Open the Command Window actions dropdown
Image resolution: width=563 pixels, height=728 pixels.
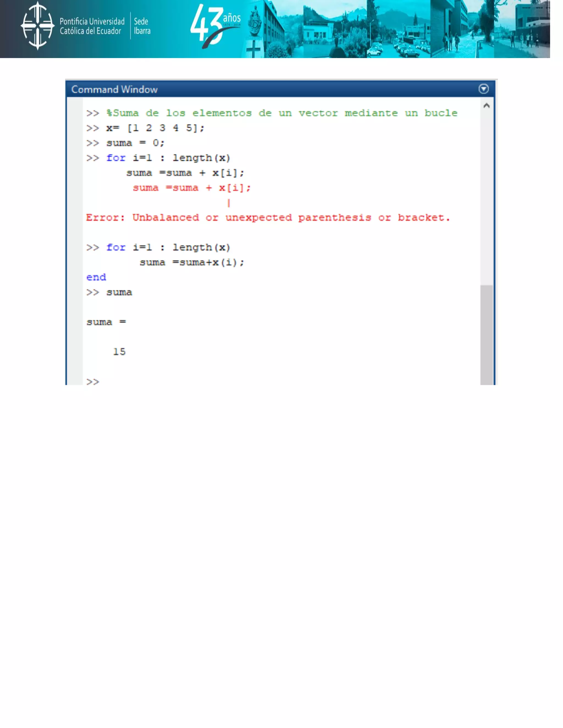pyautogui.click(x=483, y=89)
